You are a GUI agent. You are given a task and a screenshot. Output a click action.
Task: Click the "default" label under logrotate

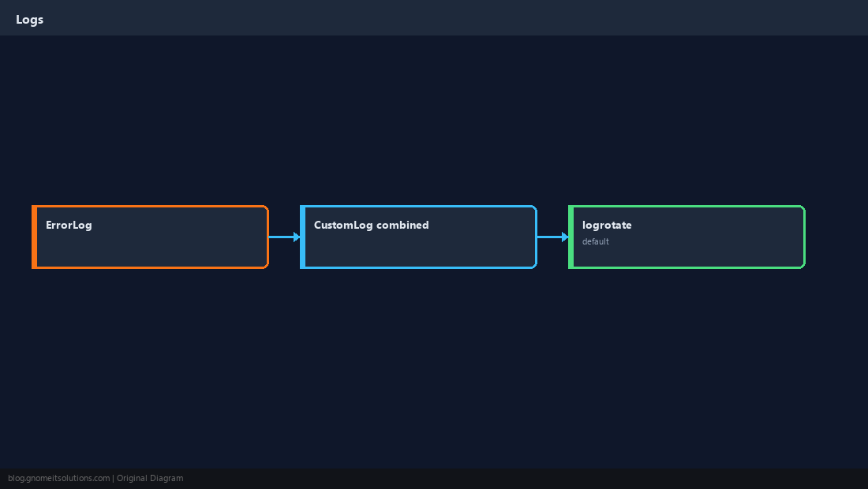tap(596, 241)
